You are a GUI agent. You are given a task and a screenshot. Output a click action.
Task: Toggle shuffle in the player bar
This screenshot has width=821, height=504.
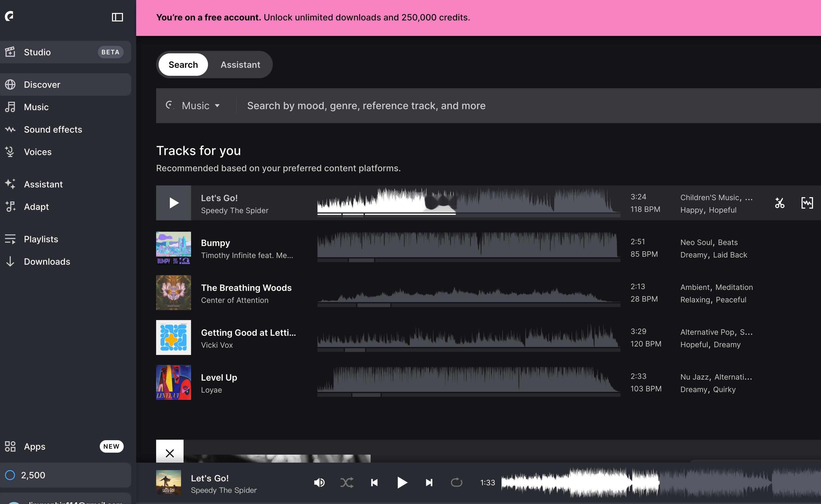347,482
